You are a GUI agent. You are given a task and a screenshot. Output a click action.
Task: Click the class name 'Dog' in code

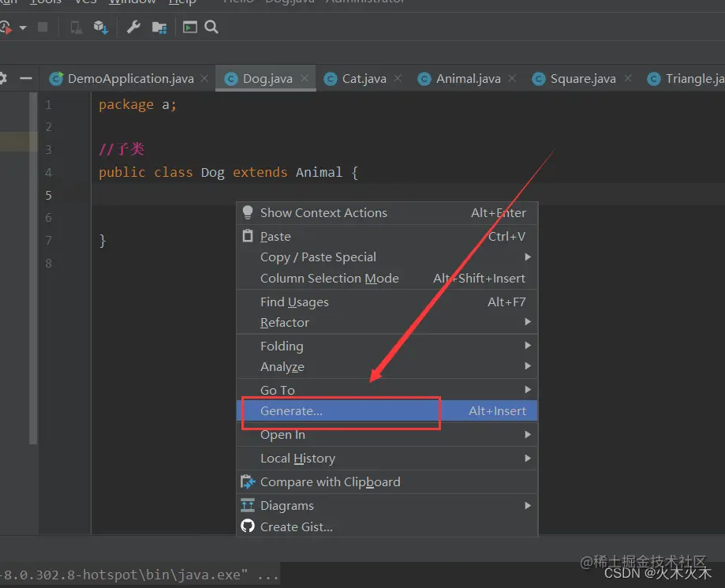(213, 173)
